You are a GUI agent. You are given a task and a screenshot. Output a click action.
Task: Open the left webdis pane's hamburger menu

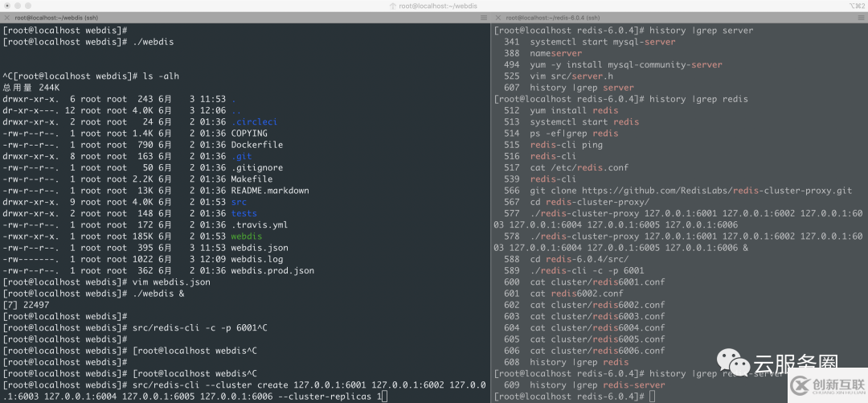click(484, 18)
